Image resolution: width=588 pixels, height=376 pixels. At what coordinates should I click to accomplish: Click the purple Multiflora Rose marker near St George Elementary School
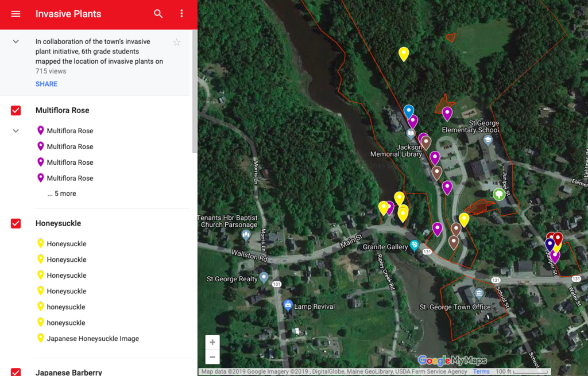(447, 111)
